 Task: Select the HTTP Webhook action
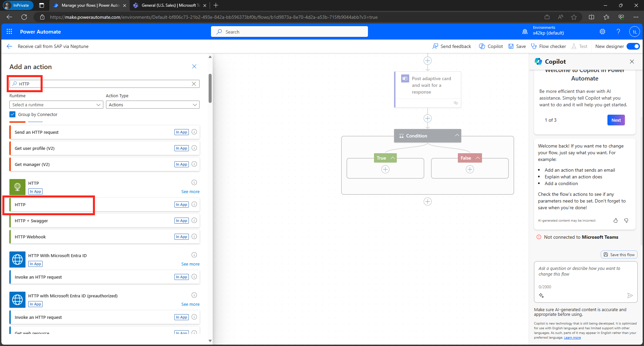coord(105,237)
